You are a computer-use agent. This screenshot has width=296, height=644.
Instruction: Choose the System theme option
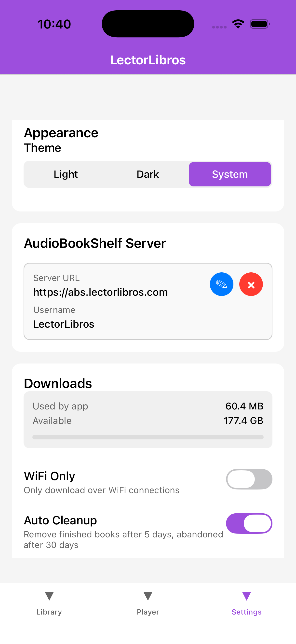230,174
